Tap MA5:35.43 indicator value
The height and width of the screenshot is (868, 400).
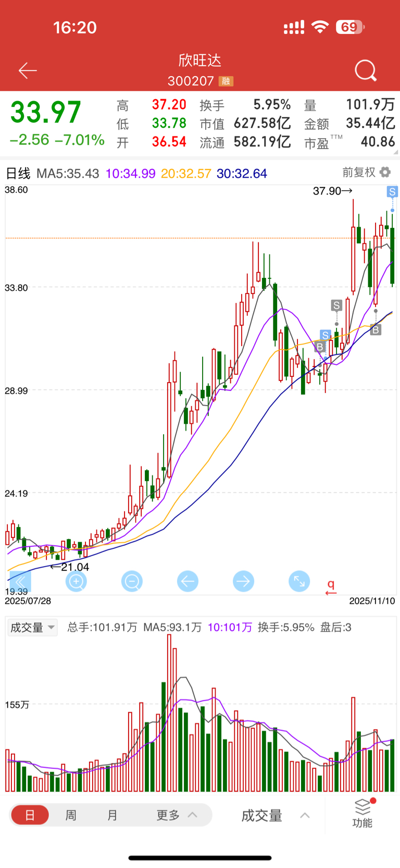click(x=68, y=173)
